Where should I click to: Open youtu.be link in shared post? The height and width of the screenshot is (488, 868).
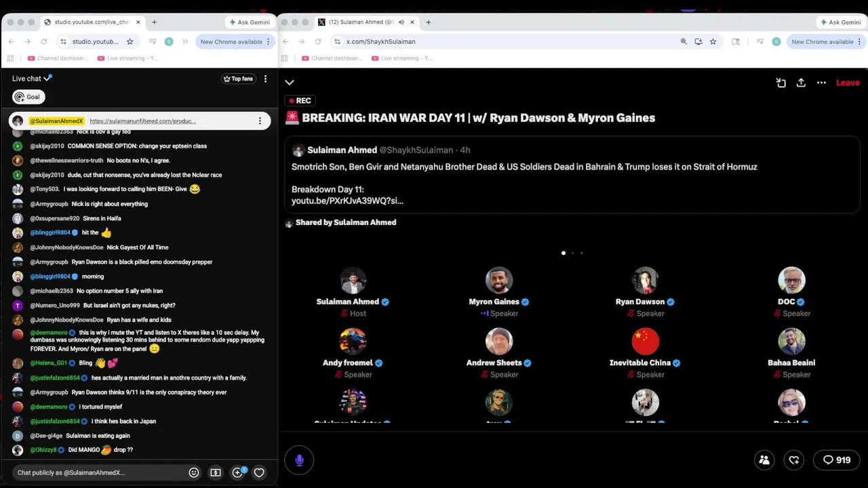point(347,201)
